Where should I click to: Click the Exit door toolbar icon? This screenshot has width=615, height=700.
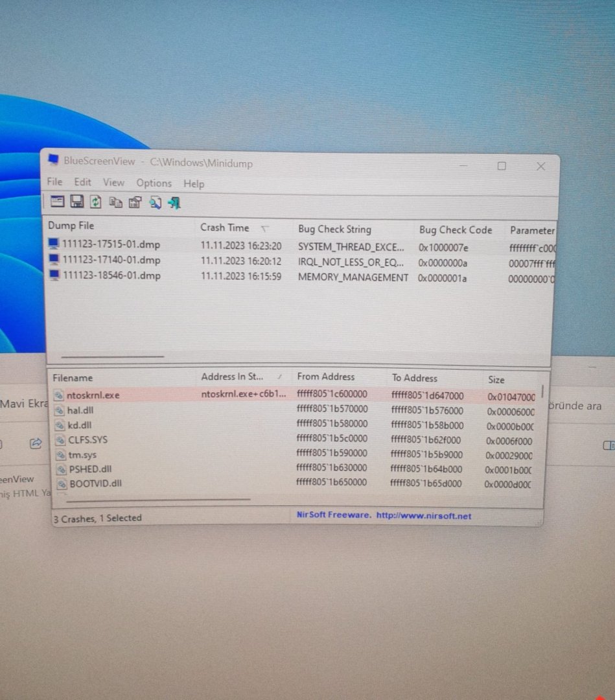(174, 203)
